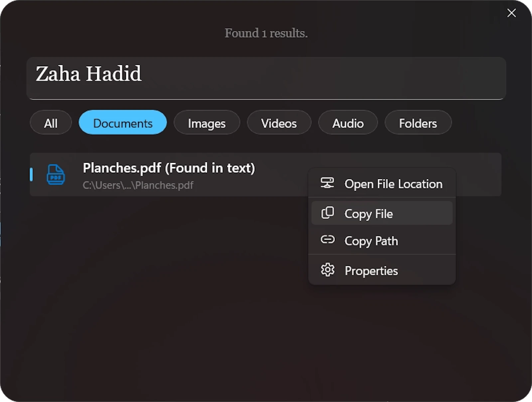The width and height of the screenshot is (532, 402).
Task: Click the Open File Location network icon
Action: (327, 183)
